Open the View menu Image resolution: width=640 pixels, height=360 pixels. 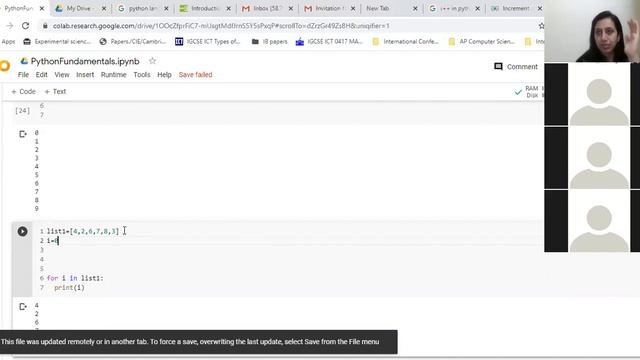62,75
